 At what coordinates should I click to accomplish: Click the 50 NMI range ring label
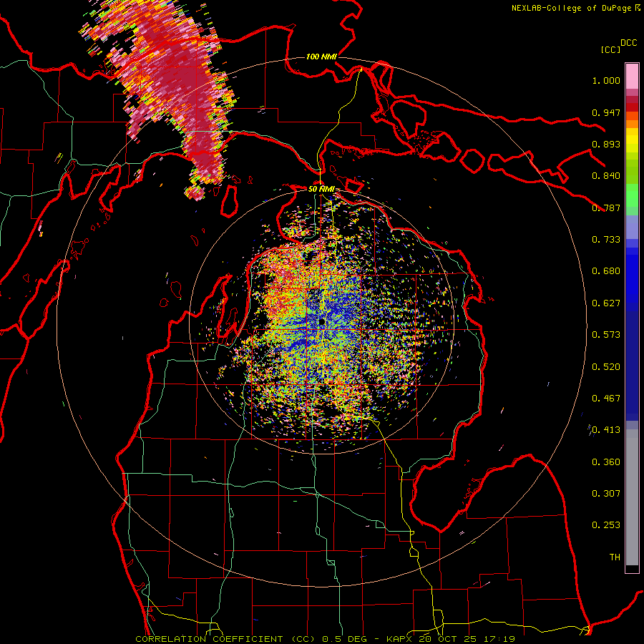321,190
